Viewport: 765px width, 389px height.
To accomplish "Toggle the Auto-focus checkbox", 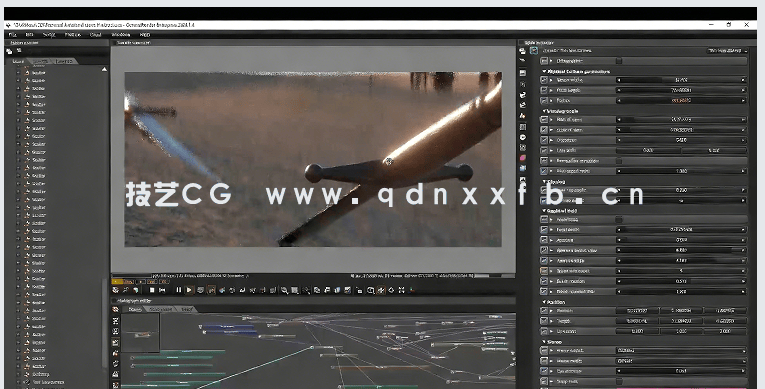I will click(x=619, y=219).
